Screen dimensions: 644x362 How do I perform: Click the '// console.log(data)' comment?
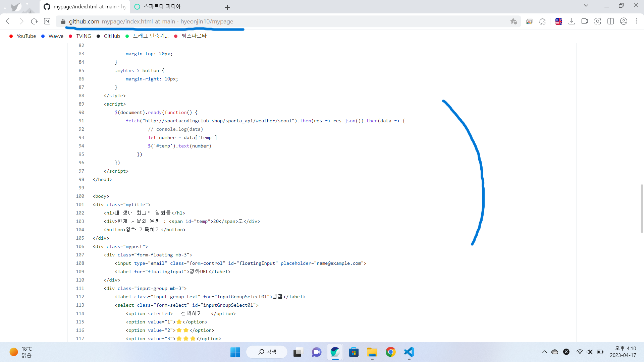click(x=175, y=129)
